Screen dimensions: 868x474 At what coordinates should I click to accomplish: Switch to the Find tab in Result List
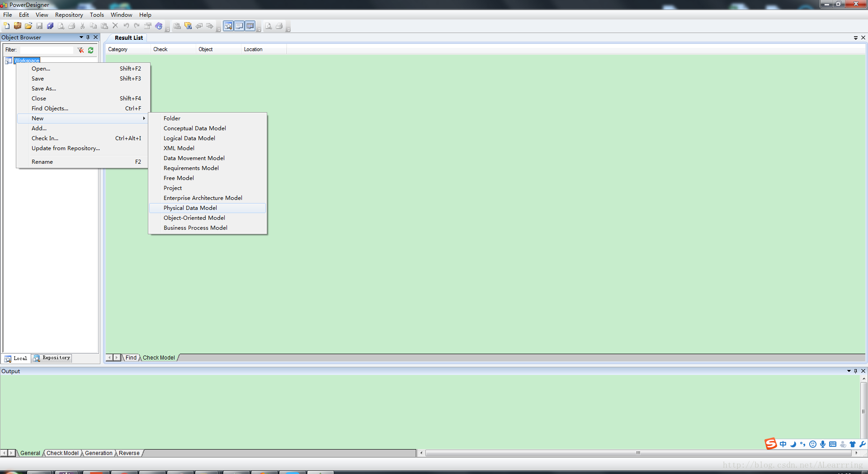[131, 357]
